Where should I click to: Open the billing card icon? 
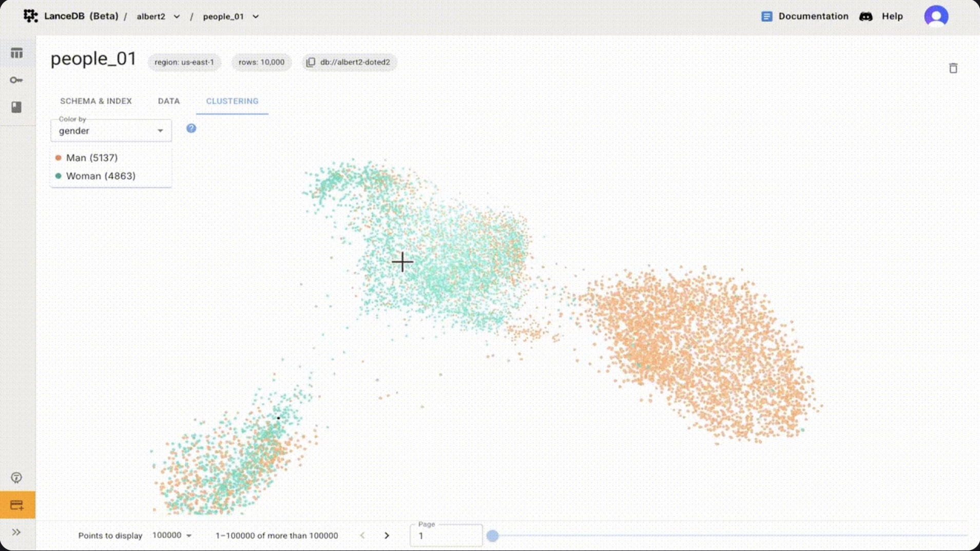click(x=16, y=505)
